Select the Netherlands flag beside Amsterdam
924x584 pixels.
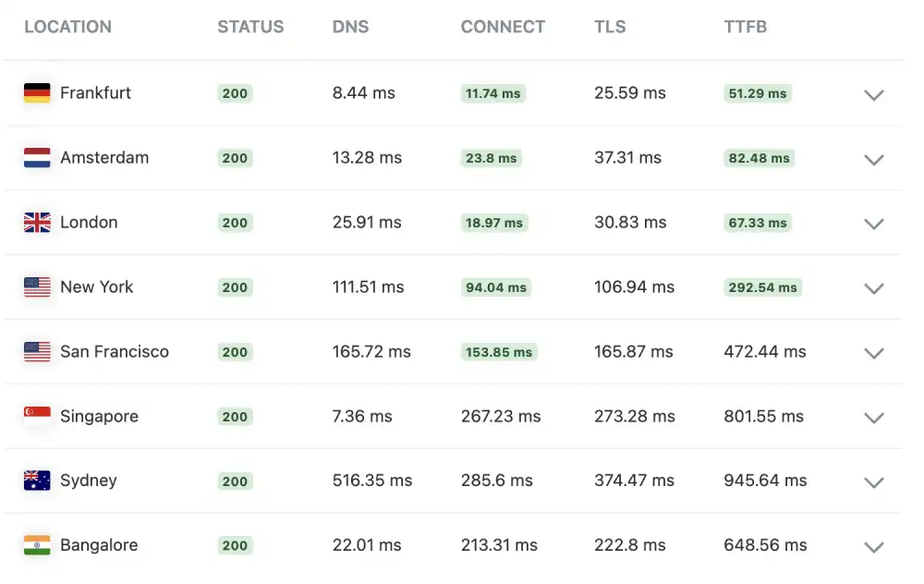coord(35,158)
